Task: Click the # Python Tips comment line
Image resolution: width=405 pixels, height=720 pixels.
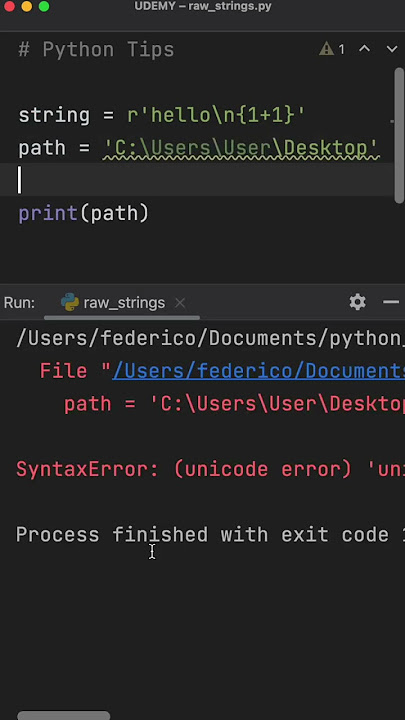Action: coord(96,50)
